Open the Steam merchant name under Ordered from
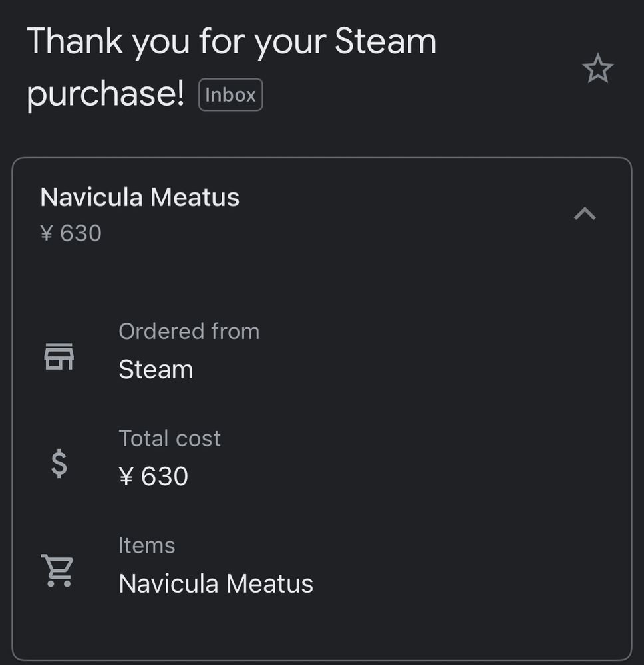This screenshot has width=644, height=665. tap(156, 370)
